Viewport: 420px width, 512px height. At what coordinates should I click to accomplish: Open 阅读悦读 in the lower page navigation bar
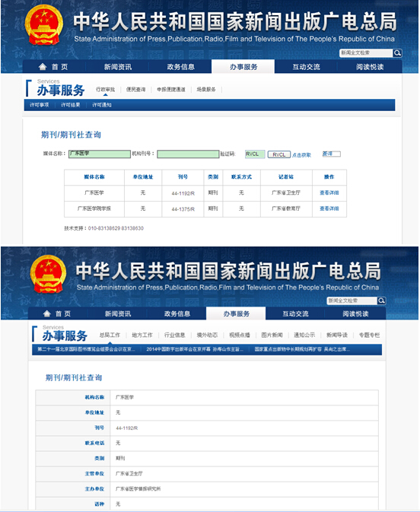tap(355, 313)
